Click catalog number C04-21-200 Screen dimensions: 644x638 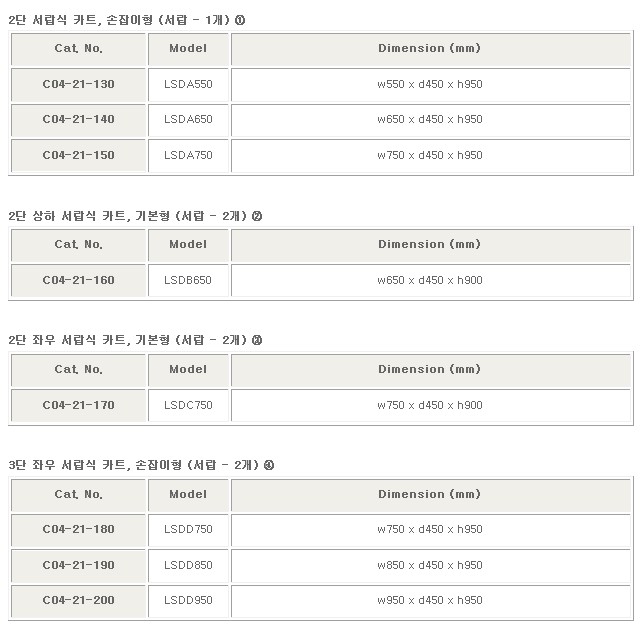point(78,601)
